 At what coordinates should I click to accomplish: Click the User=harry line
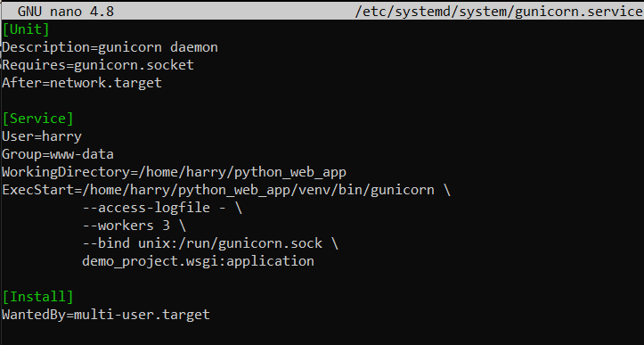[x=42, y=136]
